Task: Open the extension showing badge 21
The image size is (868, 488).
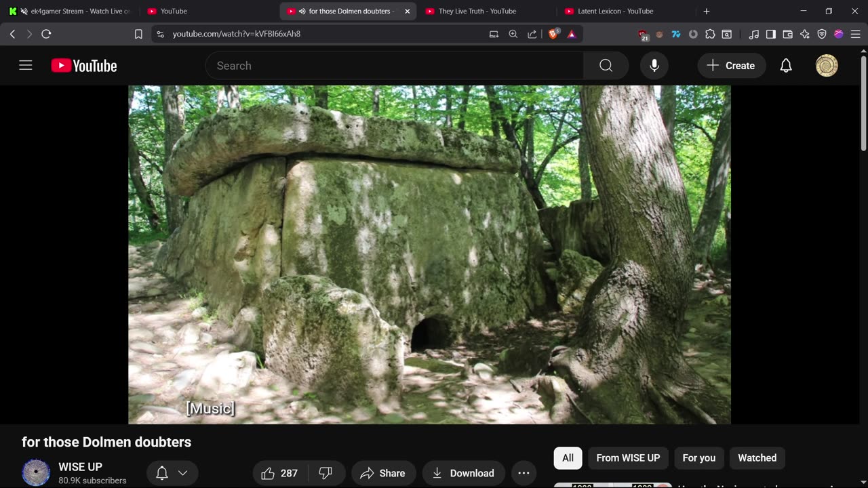Action: tap(644, 35)
